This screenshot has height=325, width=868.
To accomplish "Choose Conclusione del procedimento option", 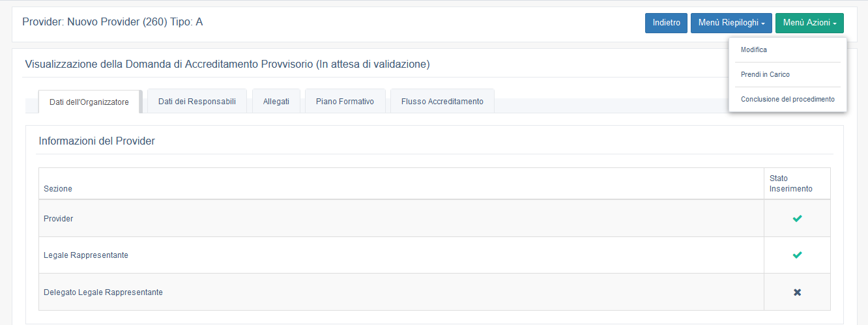I will pyautogui.click(x=787, y=100).
